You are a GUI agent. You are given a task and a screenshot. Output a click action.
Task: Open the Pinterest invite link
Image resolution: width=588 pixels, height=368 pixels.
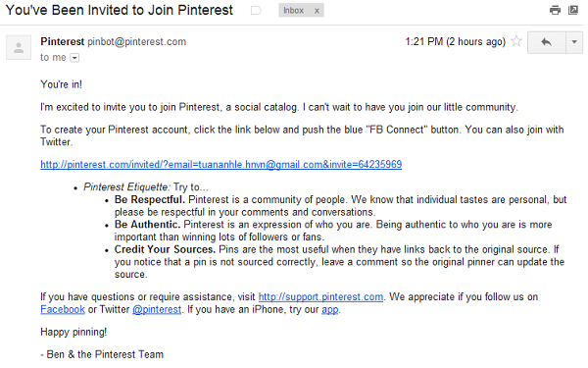coord(220,165)
